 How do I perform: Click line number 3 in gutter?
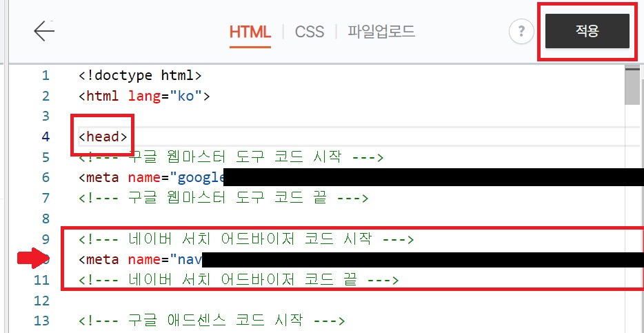tap(46, 117)
